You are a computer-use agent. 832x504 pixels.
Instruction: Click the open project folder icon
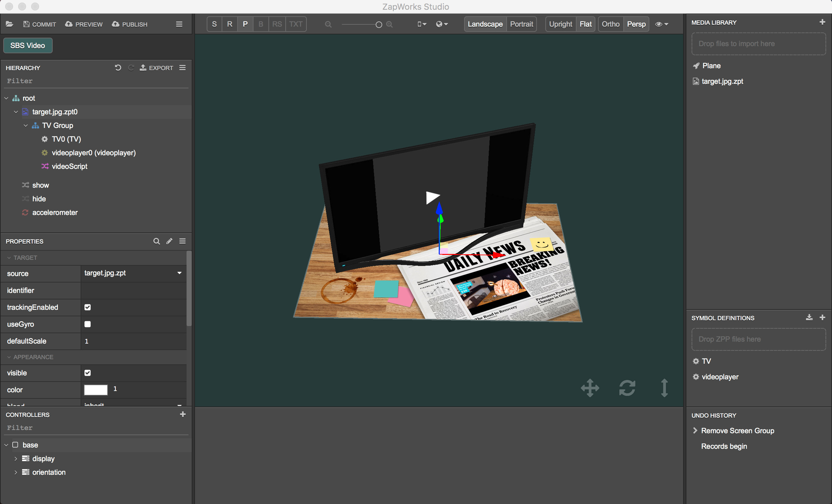pyautogui.click(x=9, y=24)
